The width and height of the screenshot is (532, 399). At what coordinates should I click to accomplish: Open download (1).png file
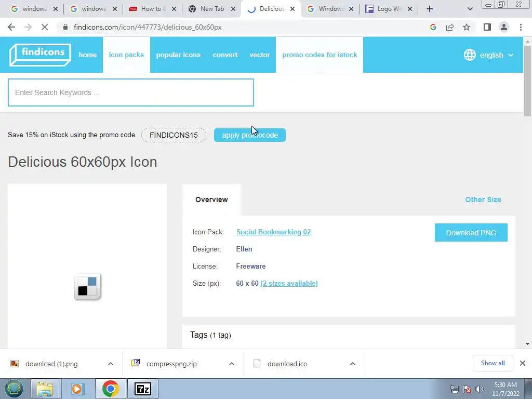51,364
